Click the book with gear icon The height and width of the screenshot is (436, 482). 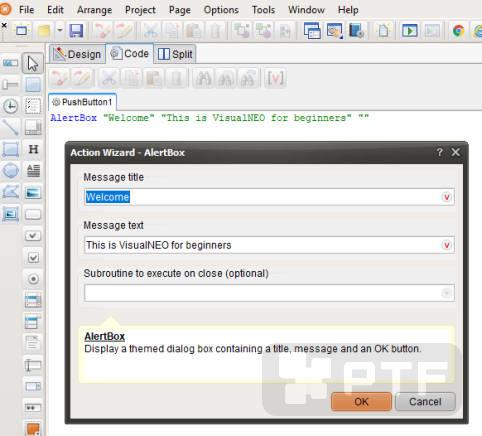point(356,31)
